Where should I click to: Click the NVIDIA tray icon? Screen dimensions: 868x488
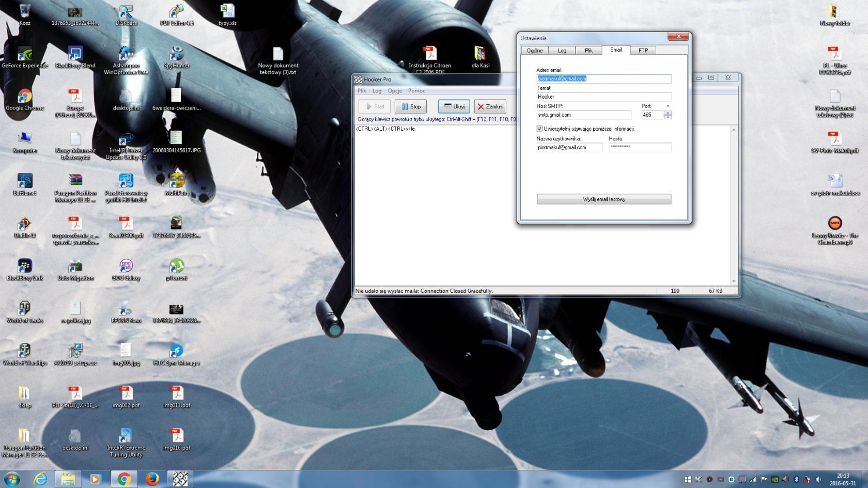[x=775, y=479]
